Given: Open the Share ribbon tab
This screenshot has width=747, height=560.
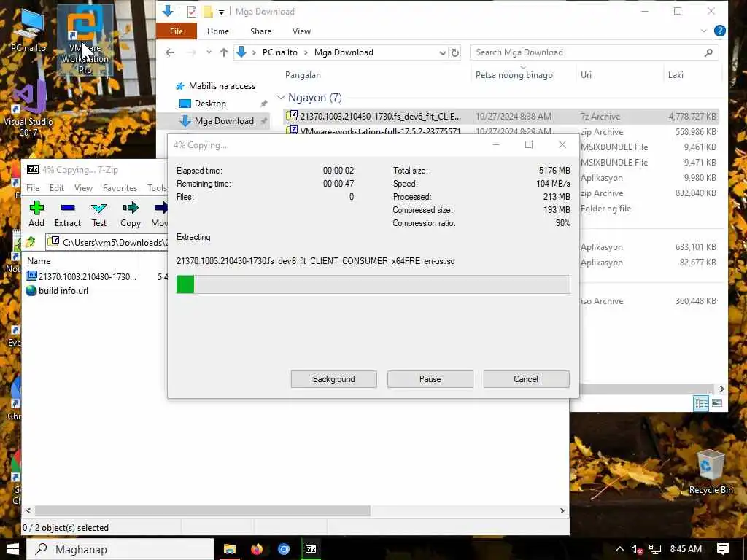Looking at the screenshot, I should pyautogui.click(x=260, y=31).
